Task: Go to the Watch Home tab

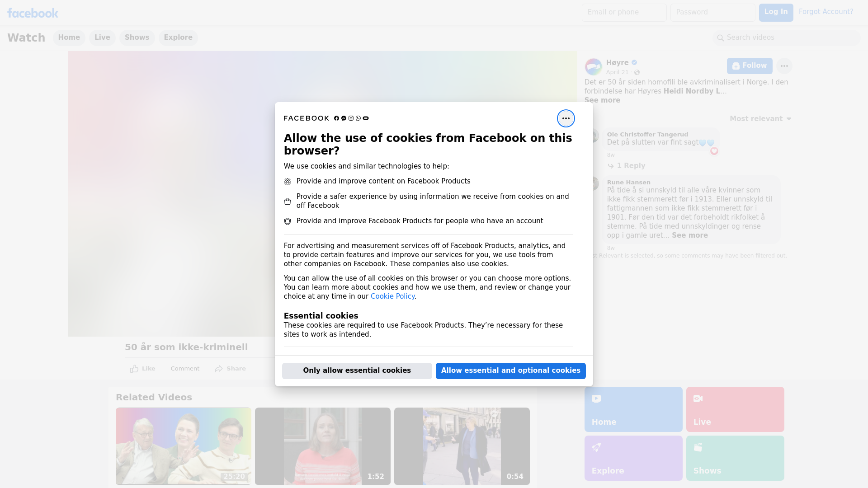Action: click(69, 38)
